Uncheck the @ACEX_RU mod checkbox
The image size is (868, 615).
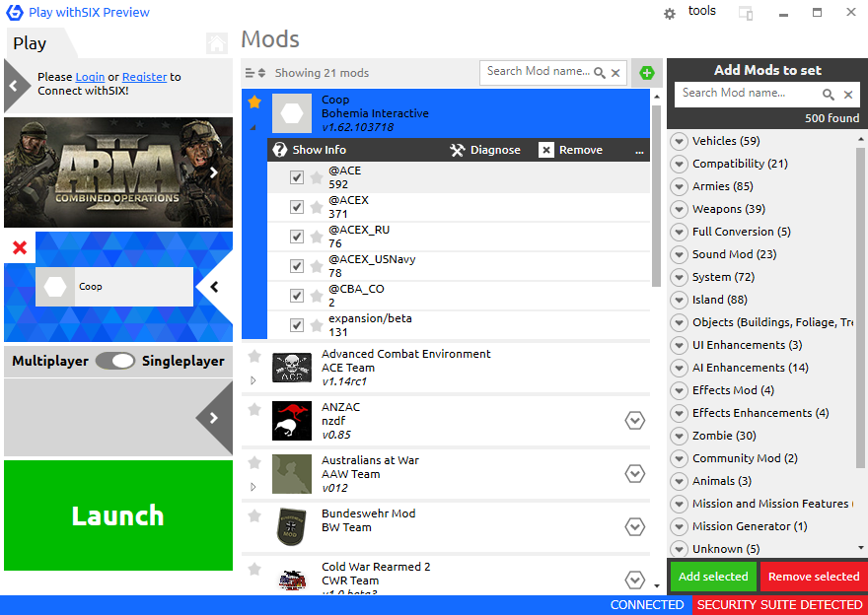coord(297,237)
